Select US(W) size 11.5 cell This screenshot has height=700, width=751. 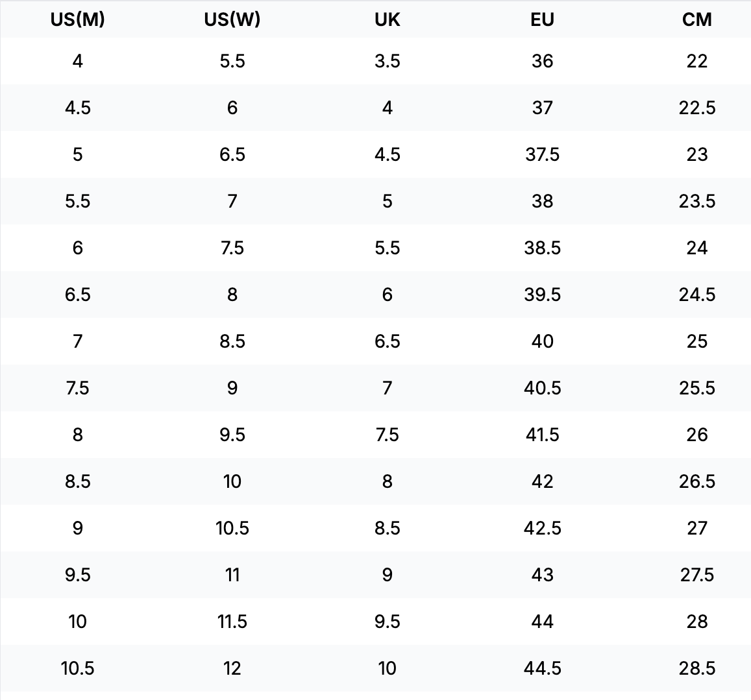[232, 622]
